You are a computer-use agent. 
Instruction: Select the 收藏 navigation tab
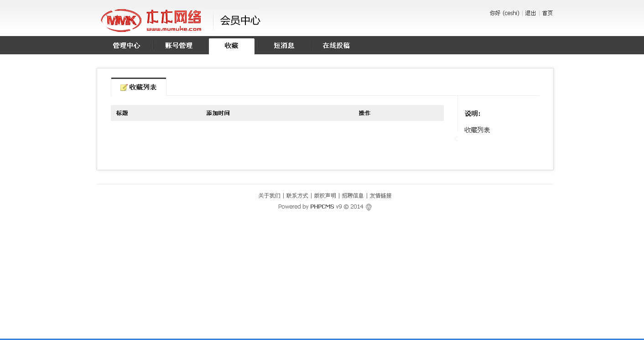click(x=232, y=46)
